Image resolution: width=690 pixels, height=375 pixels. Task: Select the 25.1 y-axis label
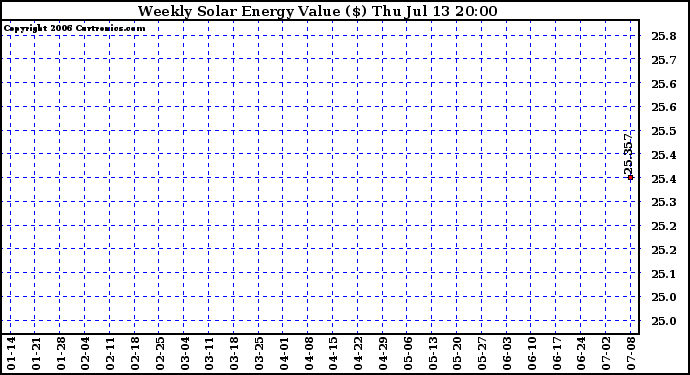click(x=664, y=274)
